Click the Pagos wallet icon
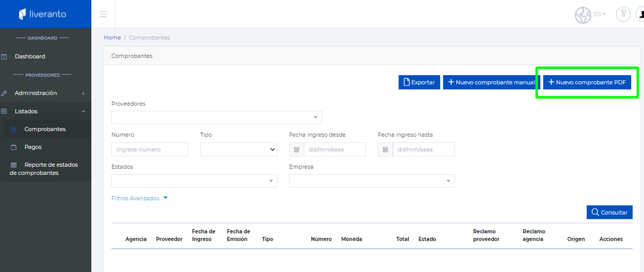 (14, 147)
